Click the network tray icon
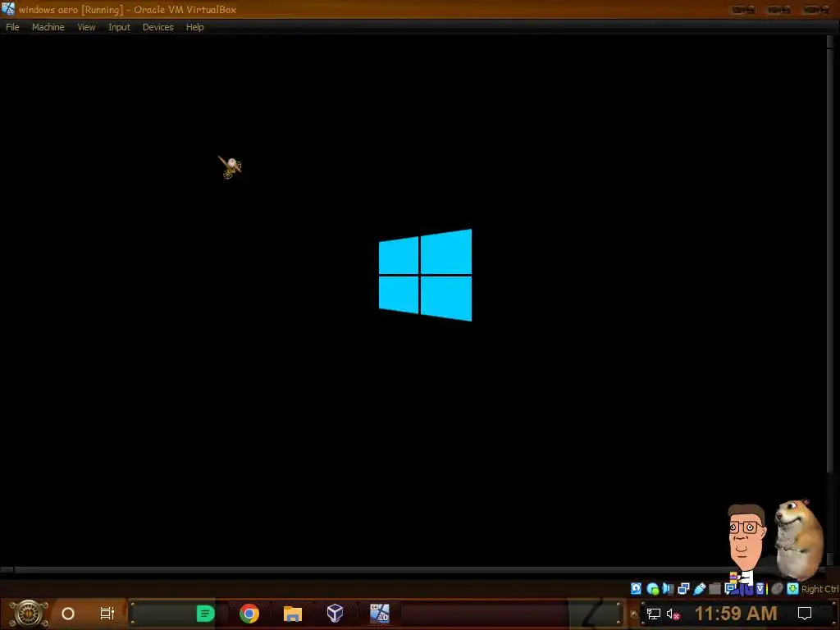 [654, 614]
